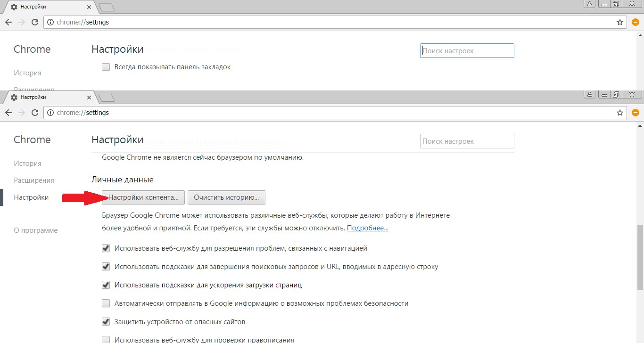The width and height of the screenshot is (644, 343).
Task: Uncheck 'Использовать подсказки для ускорения загрузки страниц'
Action: (x=106, y=285)
